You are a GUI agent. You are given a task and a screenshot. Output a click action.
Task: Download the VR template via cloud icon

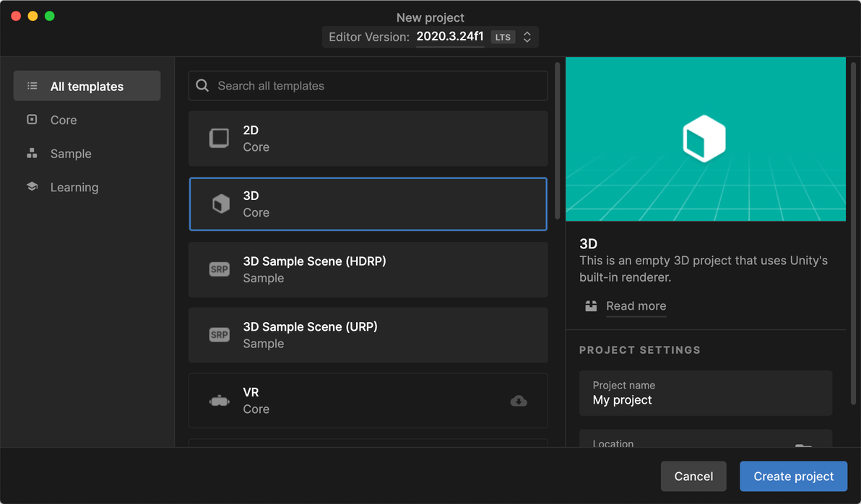point(519,401)
